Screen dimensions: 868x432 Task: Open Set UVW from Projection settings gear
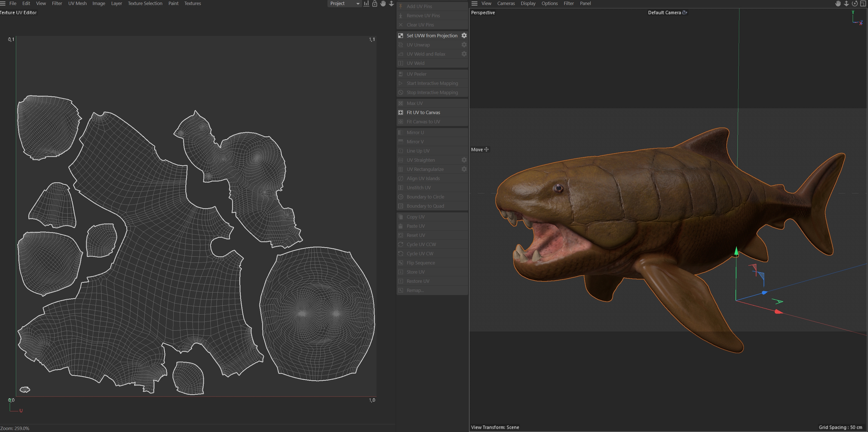point(464,35)
